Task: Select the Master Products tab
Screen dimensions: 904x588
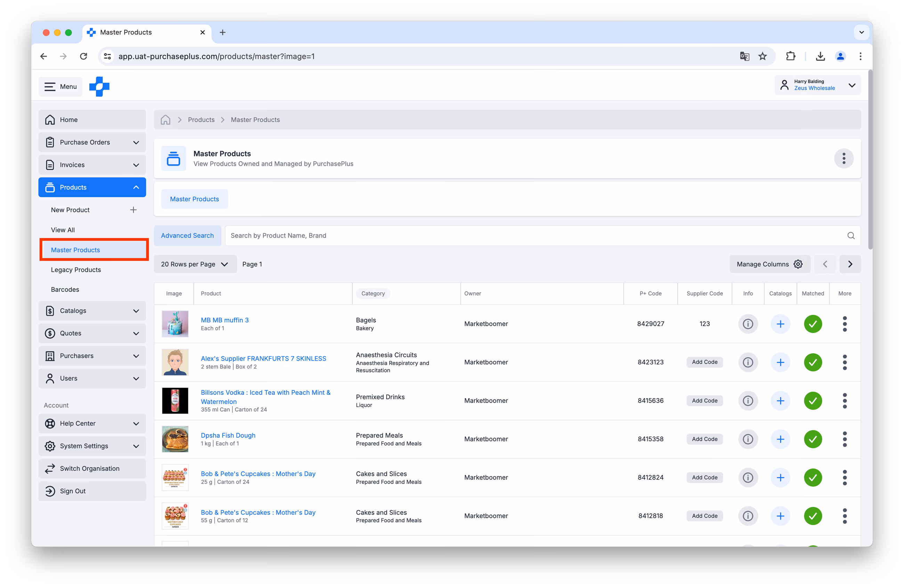Action: click(194, 199)
